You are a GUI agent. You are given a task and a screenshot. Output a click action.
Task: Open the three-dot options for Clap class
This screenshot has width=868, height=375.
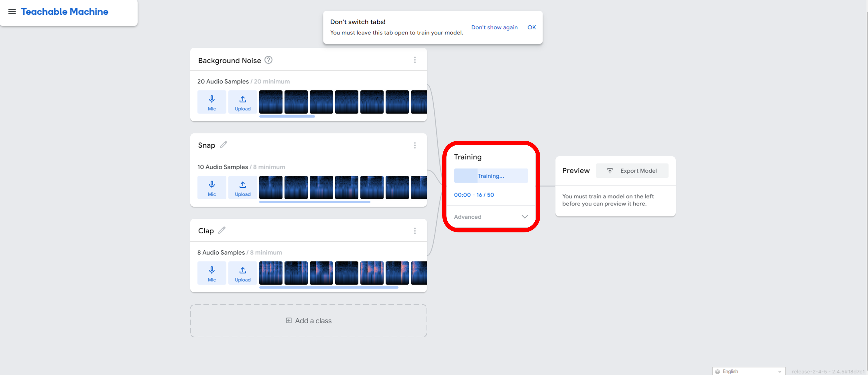pos(415,231)
